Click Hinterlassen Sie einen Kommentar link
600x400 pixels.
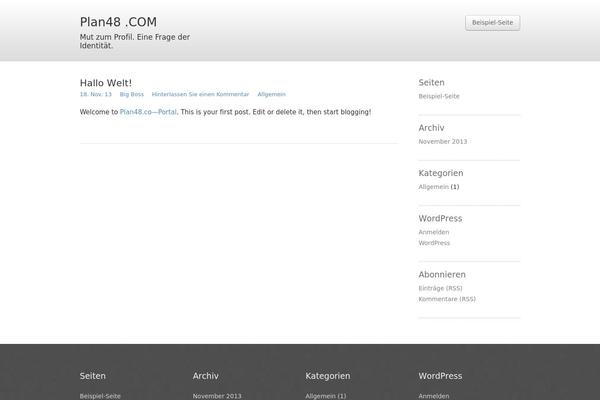(x=201, y=94)
